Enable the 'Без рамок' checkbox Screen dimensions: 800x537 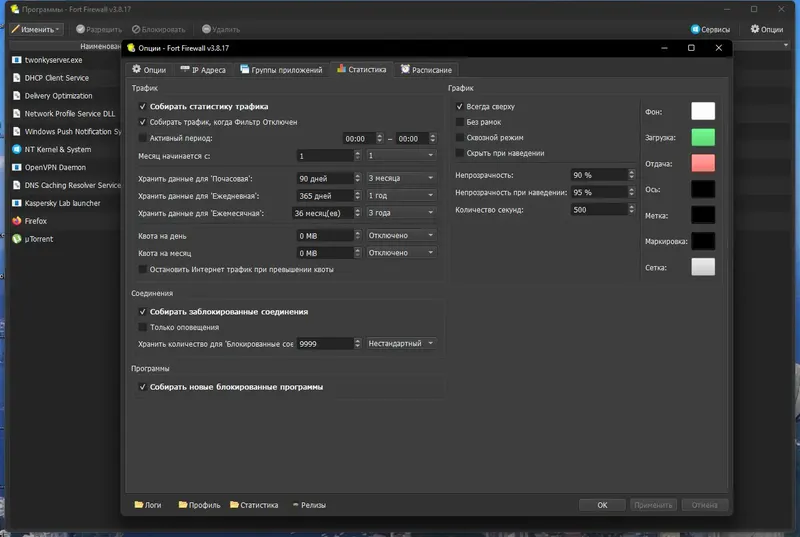coord(459,122)
